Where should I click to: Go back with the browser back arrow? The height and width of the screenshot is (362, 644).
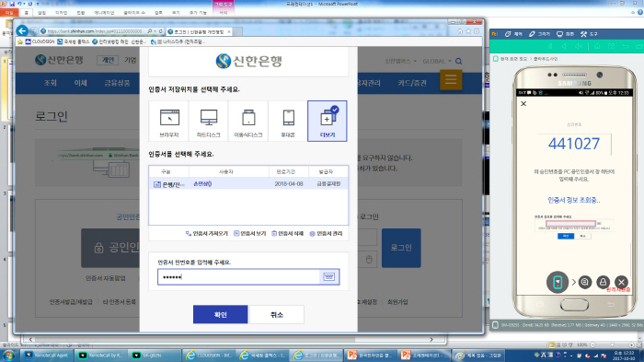tap(22, 30)
